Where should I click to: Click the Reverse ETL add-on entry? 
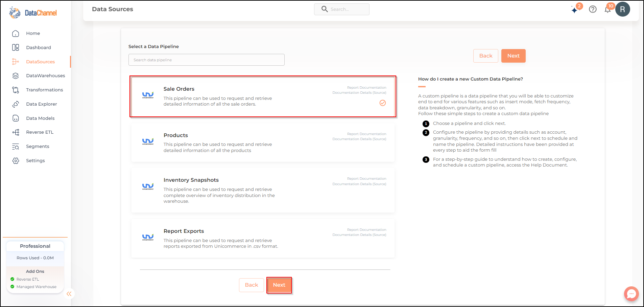pyautogui.click(x=28, y=279)
